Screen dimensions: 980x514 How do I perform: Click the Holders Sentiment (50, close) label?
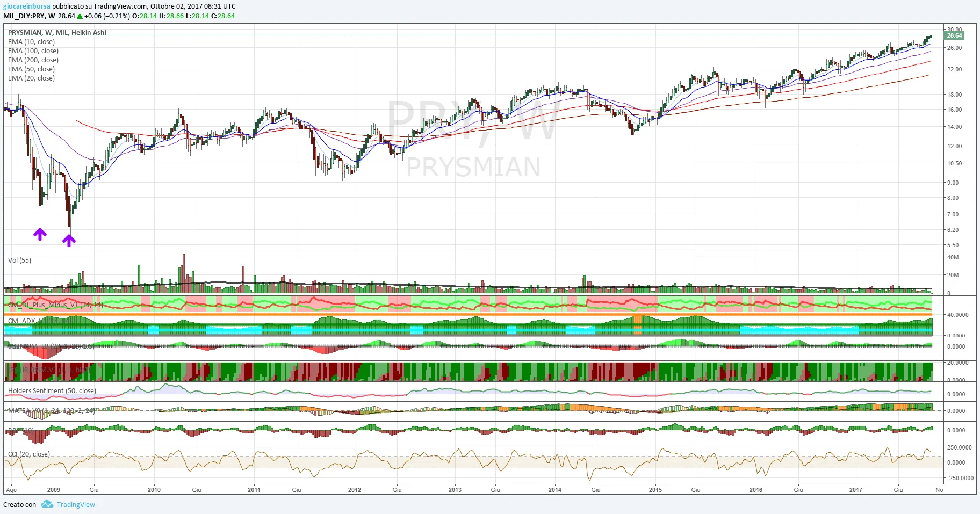point(52,391)
